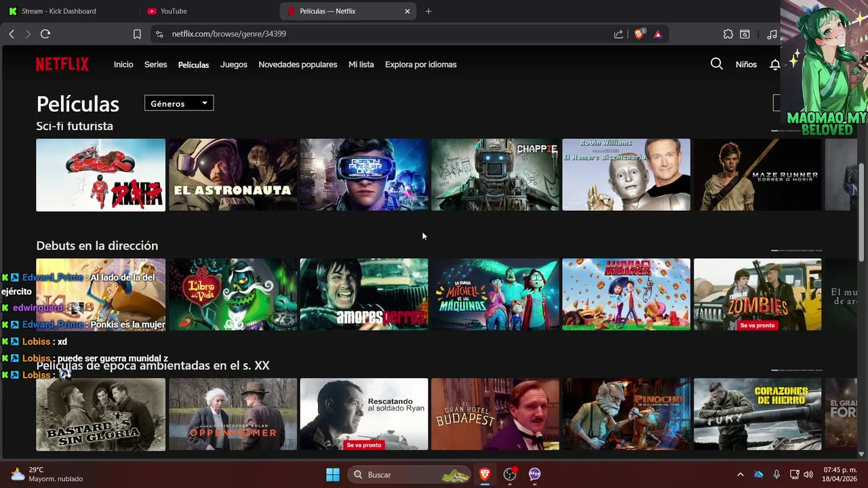Click the Debuts en la dirección title
Viewport: 868px width, 488px height.
pyautogui.click(x=97, y=245)
